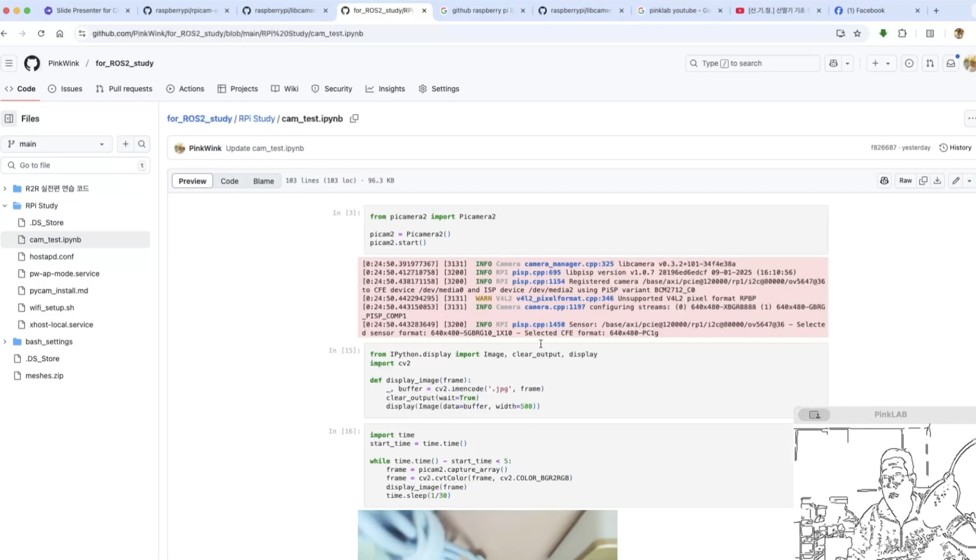
Task: Click the History link
Action: coord(955,148)
